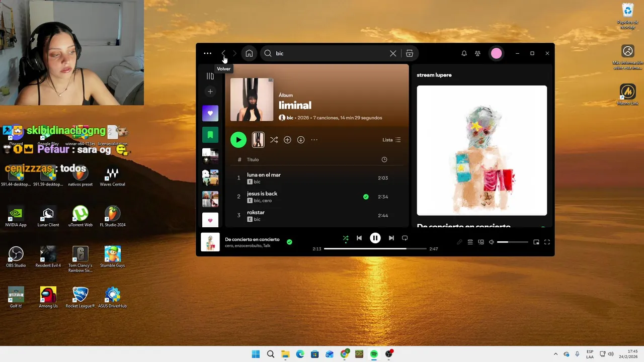644x362 pixels.
Task: Open connect to a device
Action: [481, 242]
